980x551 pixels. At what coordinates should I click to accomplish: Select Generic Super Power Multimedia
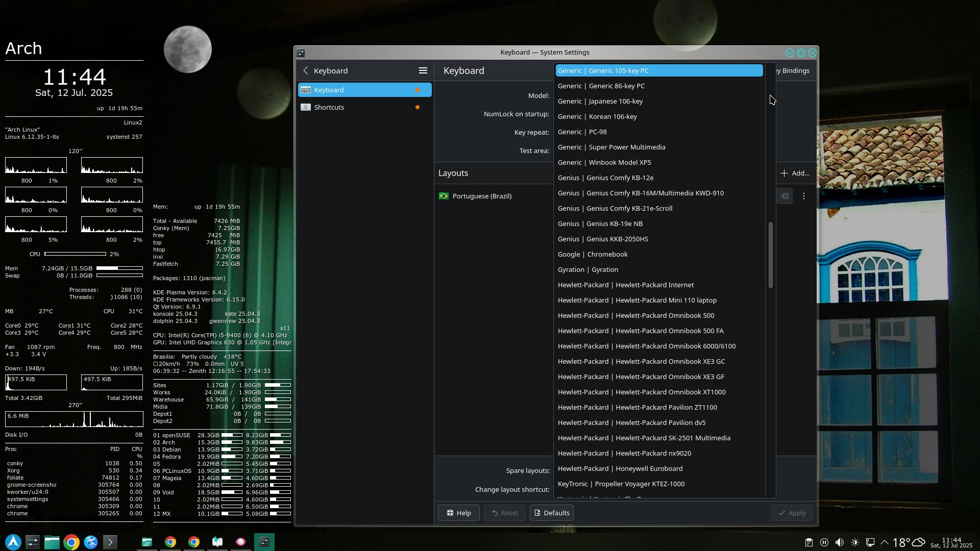click(659, 147)
